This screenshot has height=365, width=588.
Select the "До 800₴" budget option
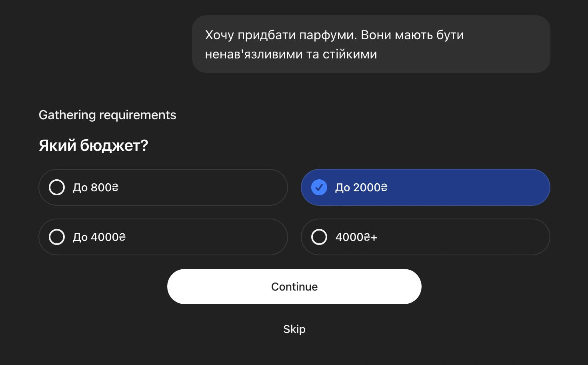click(x=163, y=187)
